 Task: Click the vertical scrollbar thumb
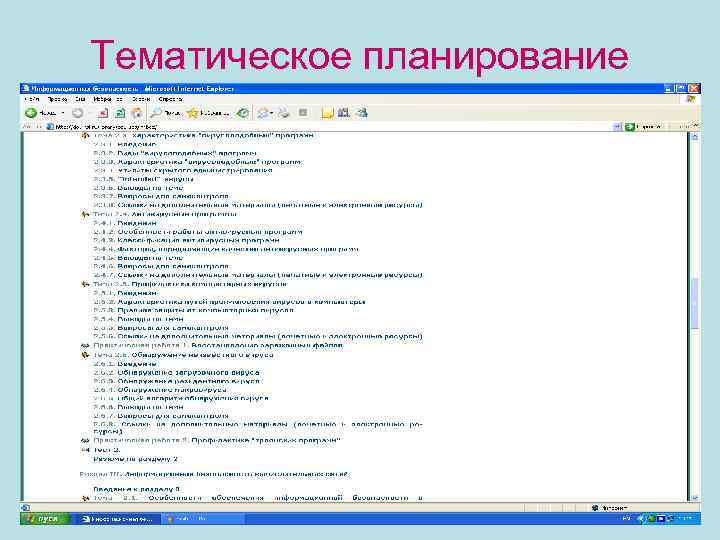click(695, 303)
